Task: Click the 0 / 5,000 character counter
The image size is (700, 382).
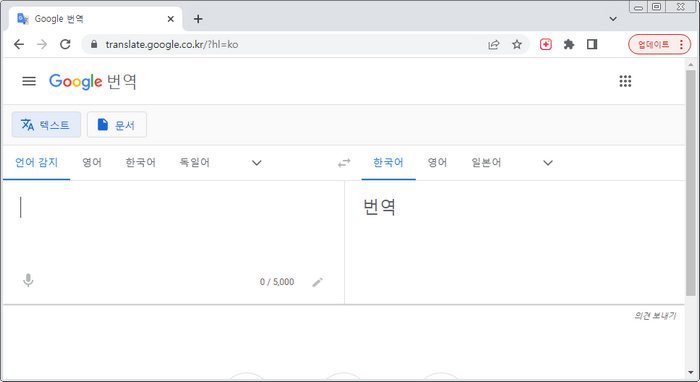Action: pos(277,282)
